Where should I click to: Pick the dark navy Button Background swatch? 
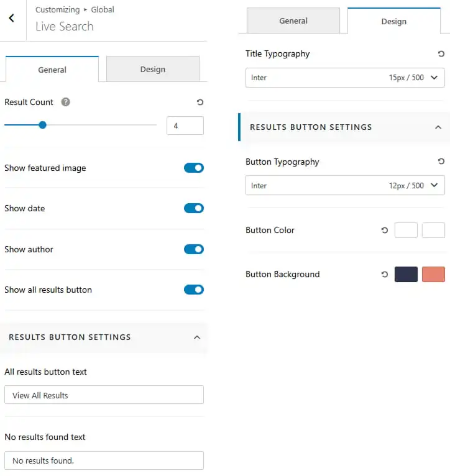click(x=406, y=275)
